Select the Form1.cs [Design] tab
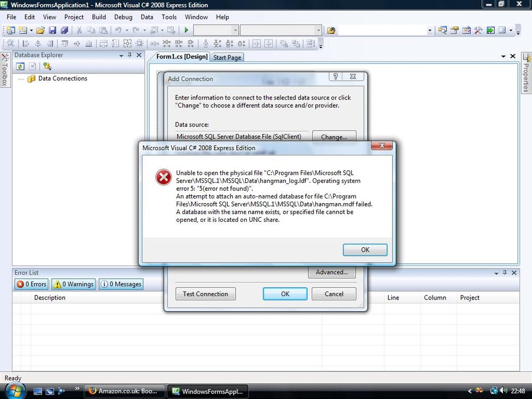 [182, 57]
